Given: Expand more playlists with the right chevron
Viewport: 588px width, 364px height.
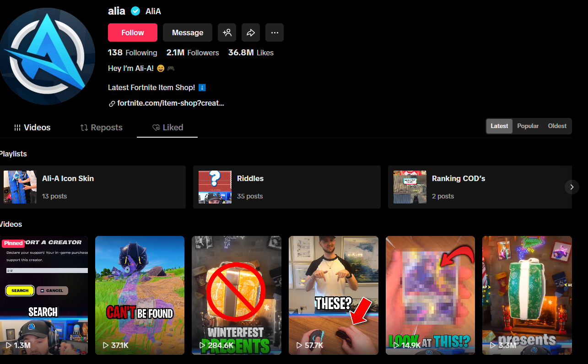Looking at the screenshot, I should (x=572, y=187).
